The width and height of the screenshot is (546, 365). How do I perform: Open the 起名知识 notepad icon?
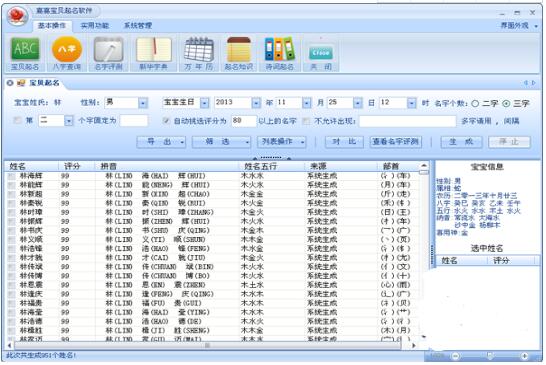coord(239,54)
